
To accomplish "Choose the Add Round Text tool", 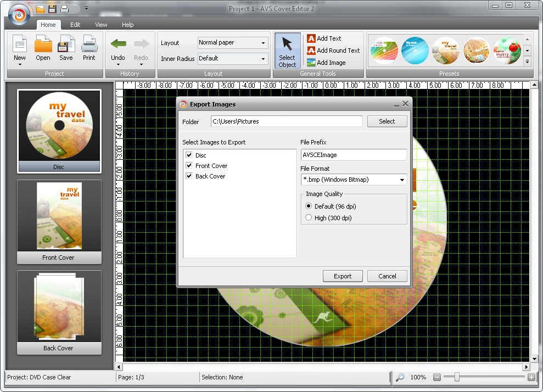I will [333, 51].
